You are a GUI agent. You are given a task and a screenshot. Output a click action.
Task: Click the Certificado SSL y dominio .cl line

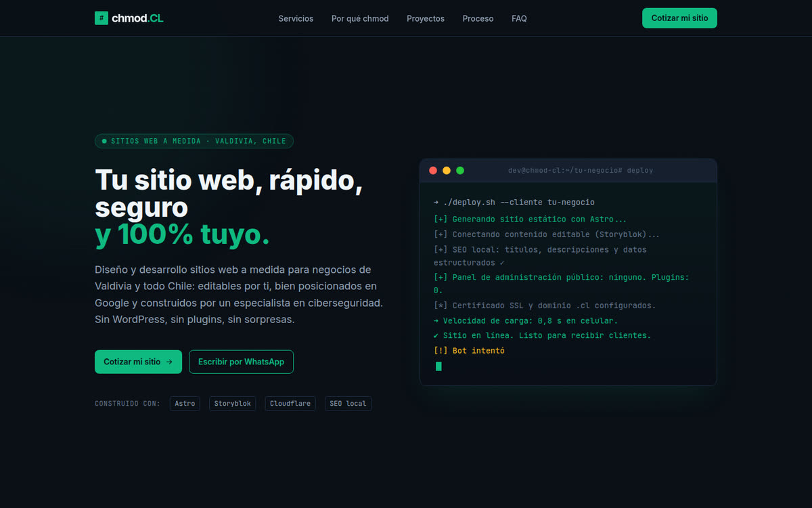543,305
